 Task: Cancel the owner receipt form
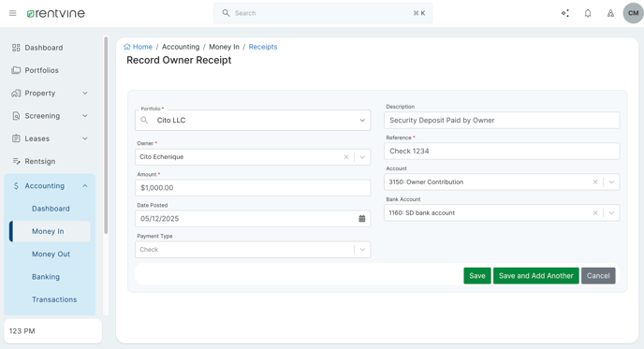(598, 275)
